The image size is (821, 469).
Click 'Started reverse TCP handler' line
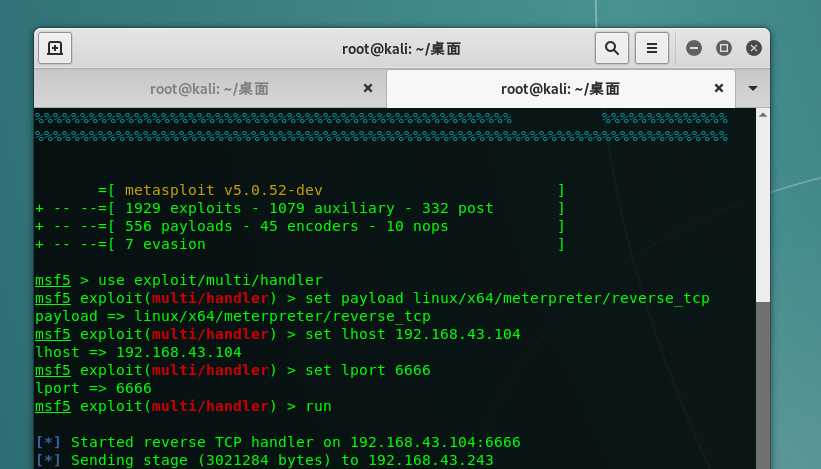(278, 442)
